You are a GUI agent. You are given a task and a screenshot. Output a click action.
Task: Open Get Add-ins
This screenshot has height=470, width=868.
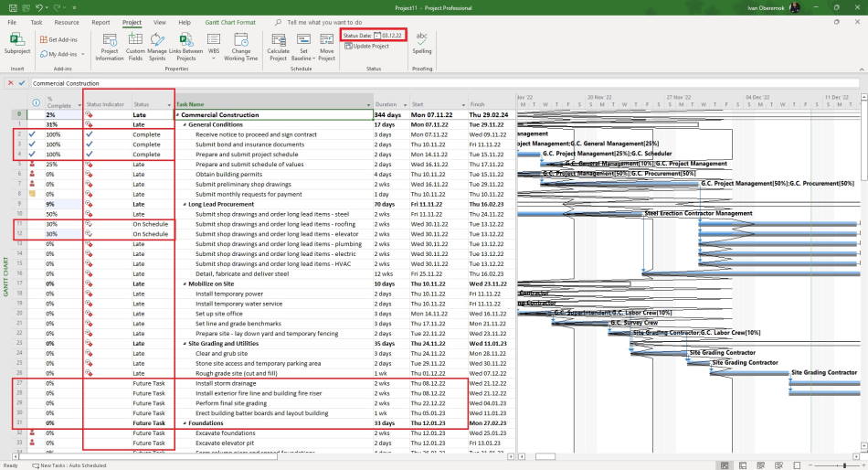pos(58,40)
